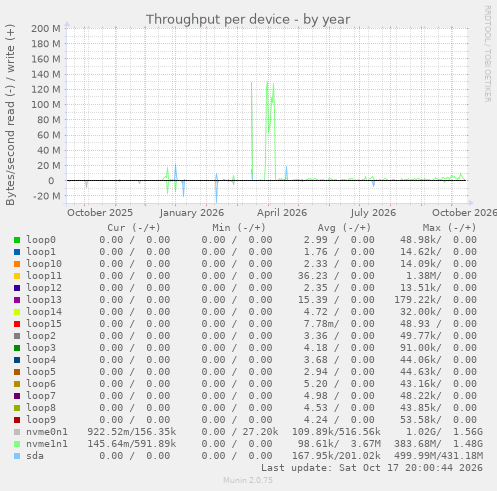
Task: Click the 'loop7' legend label
Action: click(x=41, y=396)
